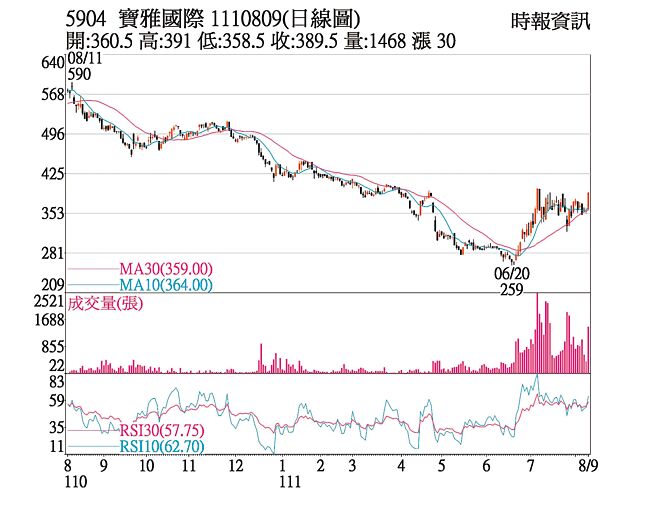The height and width of the screenshot is (506, 656).
Task: Click month 12 on the time axis
Action: pyautogui.click(x=235, y=466)
